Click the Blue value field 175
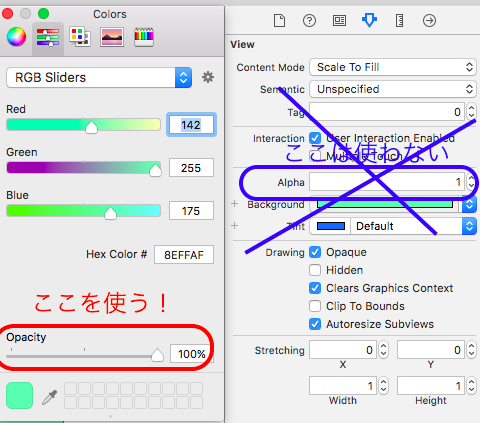Image resolution: width=480 pixels, height=423 pixels. [191, 211]
